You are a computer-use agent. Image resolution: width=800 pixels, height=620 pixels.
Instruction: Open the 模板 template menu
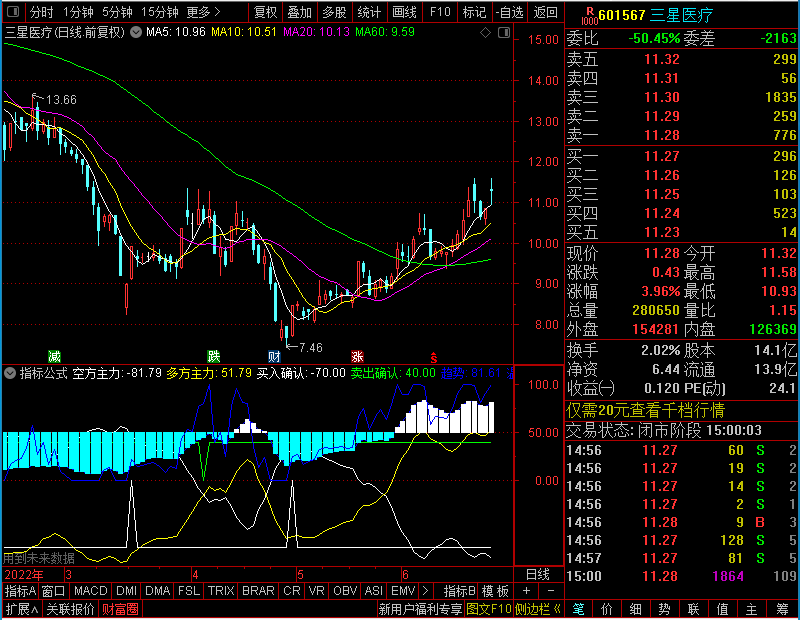(495, 591)
